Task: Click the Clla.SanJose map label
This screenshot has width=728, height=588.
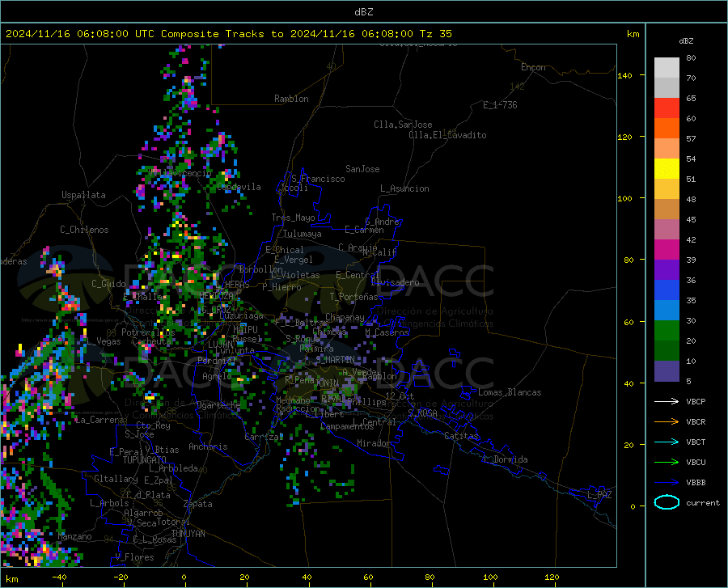Action: (x=403, y=125)
